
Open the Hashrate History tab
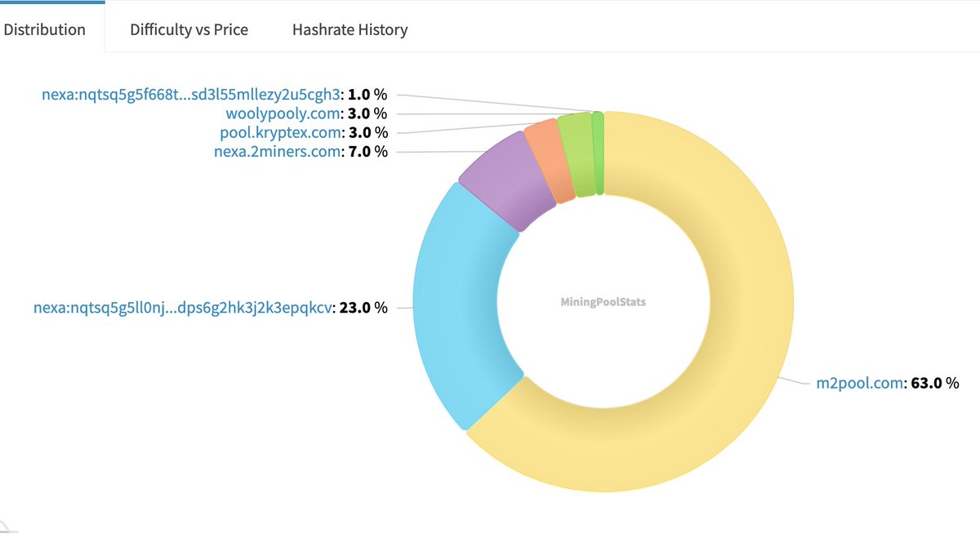[350, 29]
